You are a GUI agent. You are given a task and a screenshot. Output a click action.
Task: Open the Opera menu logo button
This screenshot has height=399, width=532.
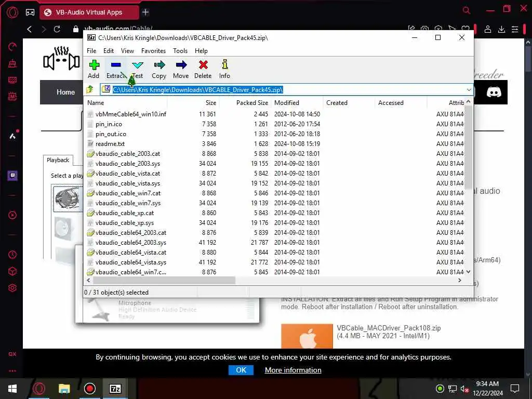12,12
